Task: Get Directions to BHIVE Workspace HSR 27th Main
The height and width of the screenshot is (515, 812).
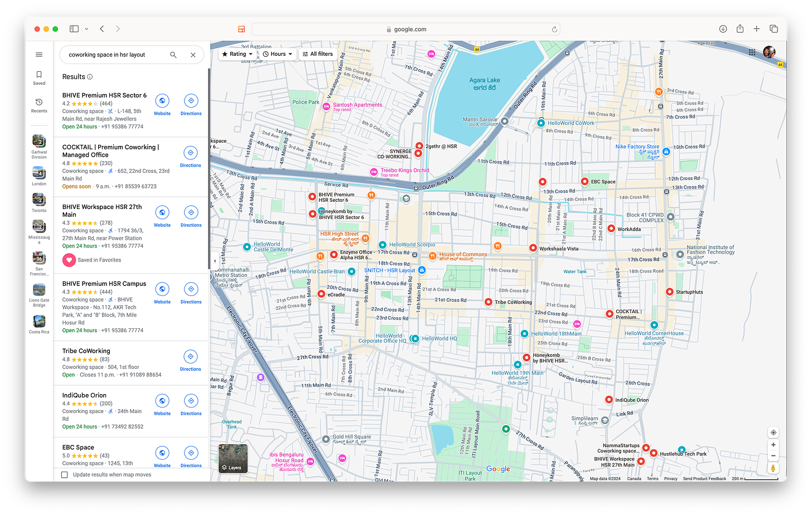Action: [x=191, y=216]
